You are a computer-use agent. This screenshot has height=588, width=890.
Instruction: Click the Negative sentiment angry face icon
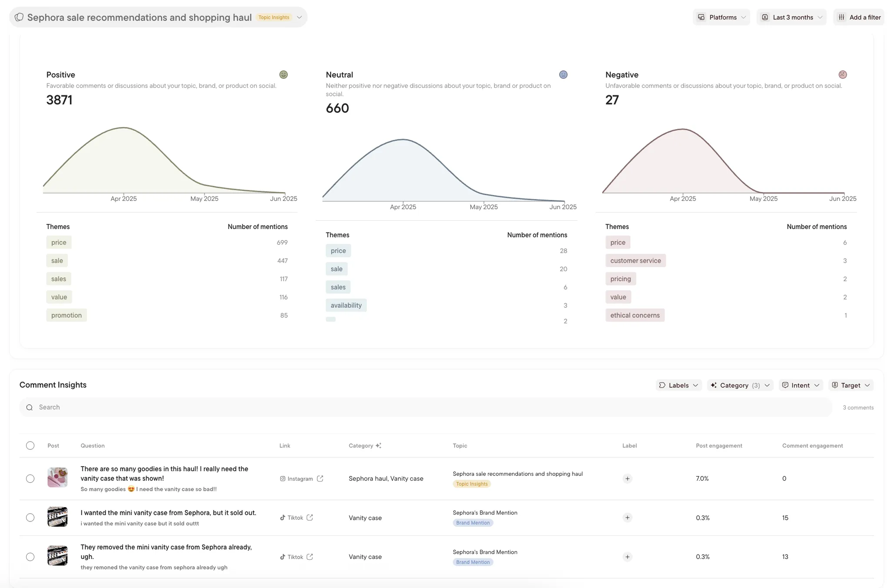[843, 75]
